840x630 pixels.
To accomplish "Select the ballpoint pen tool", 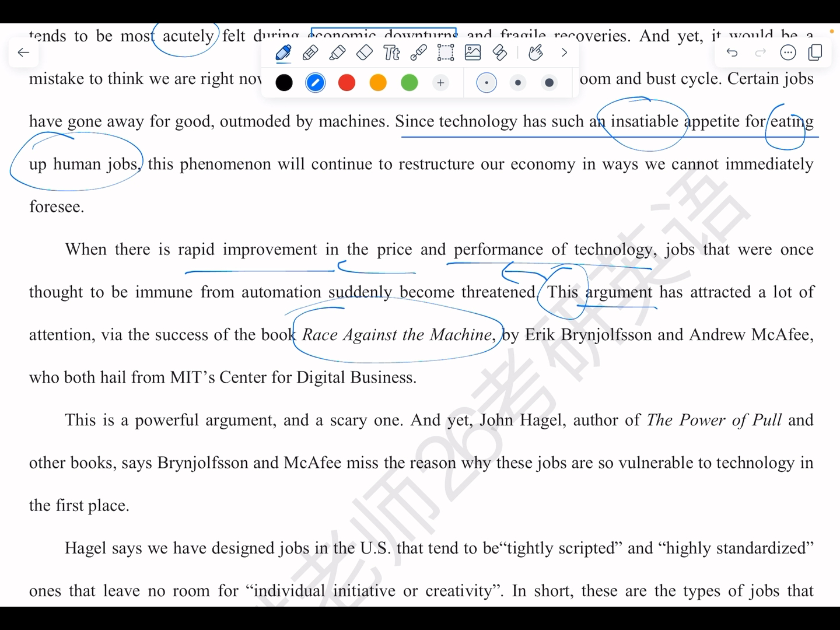I will [283, 53].
